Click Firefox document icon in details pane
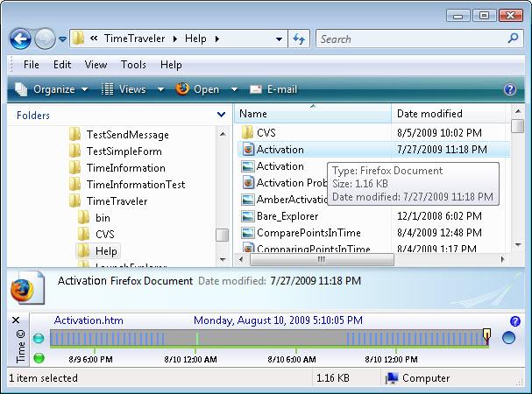This screenshot has height=394, width=532. [x=27, y=287]
